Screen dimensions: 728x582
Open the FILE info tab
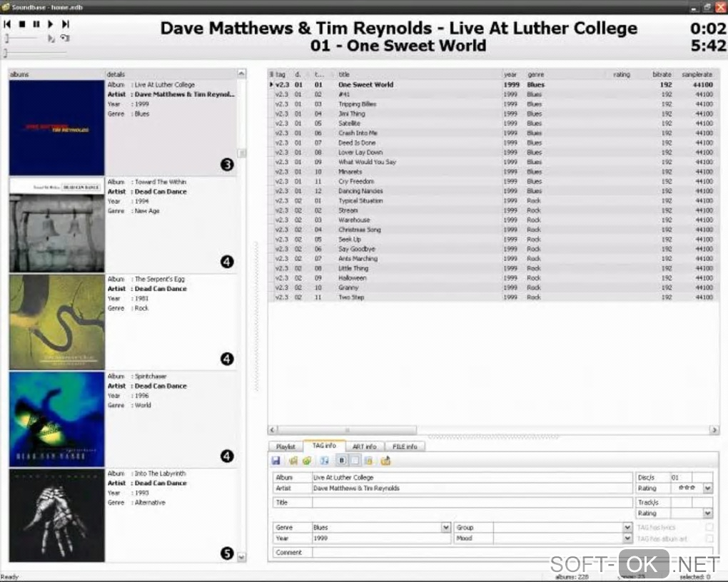click(405, 446)
